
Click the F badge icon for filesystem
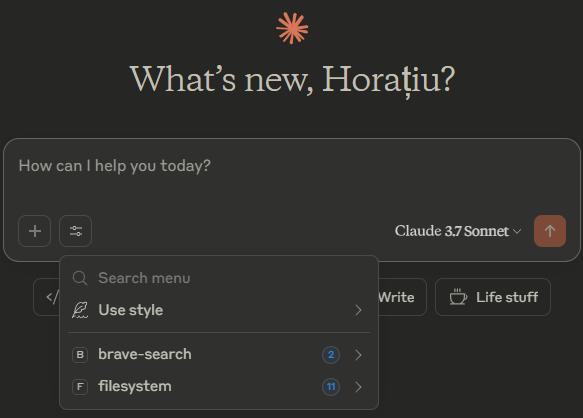80,387
